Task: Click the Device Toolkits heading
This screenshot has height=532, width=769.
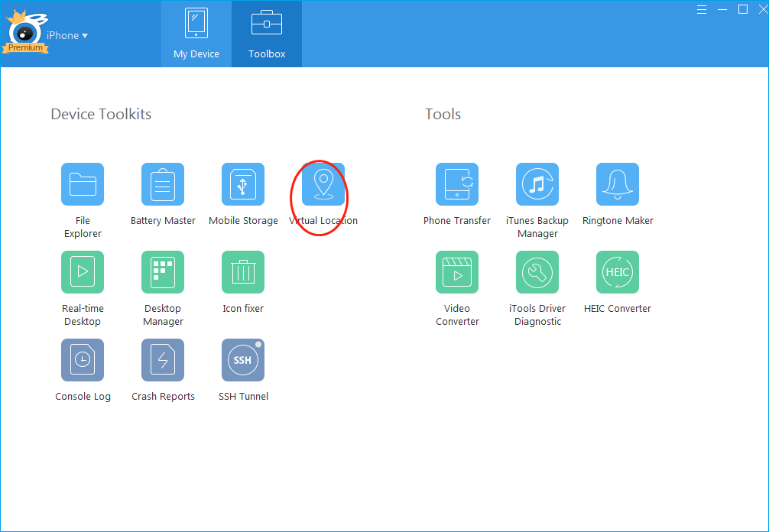Action: [101, 114]
